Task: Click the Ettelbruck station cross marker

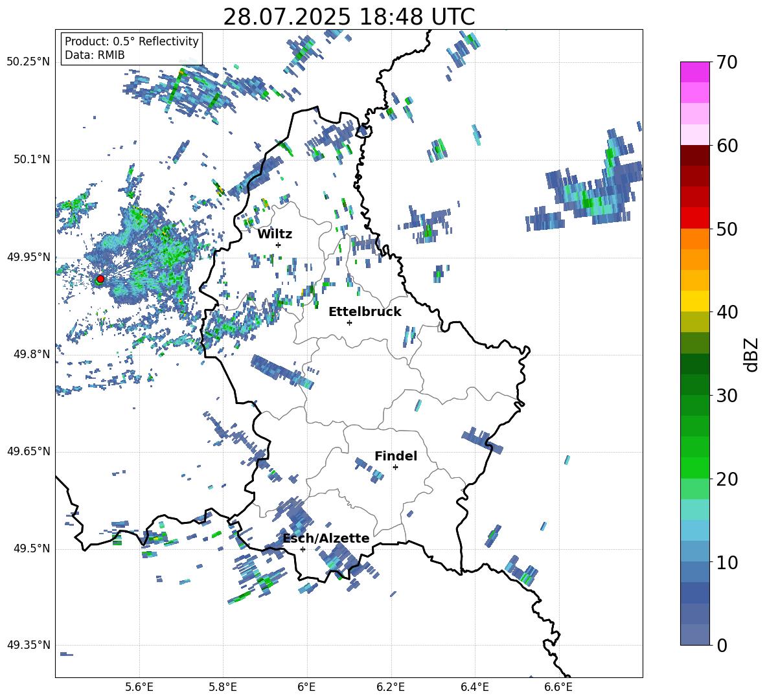Action: coord(349,322)
